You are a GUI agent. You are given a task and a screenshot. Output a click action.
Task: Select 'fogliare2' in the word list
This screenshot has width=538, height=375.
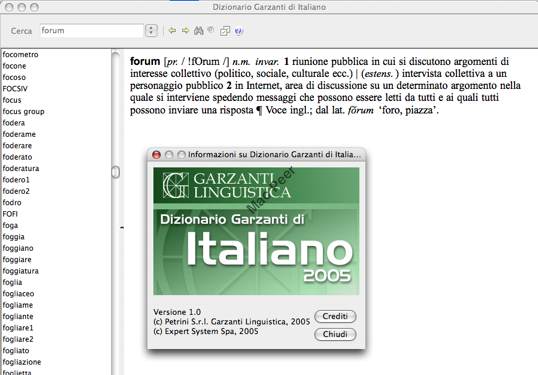(18, 339)
